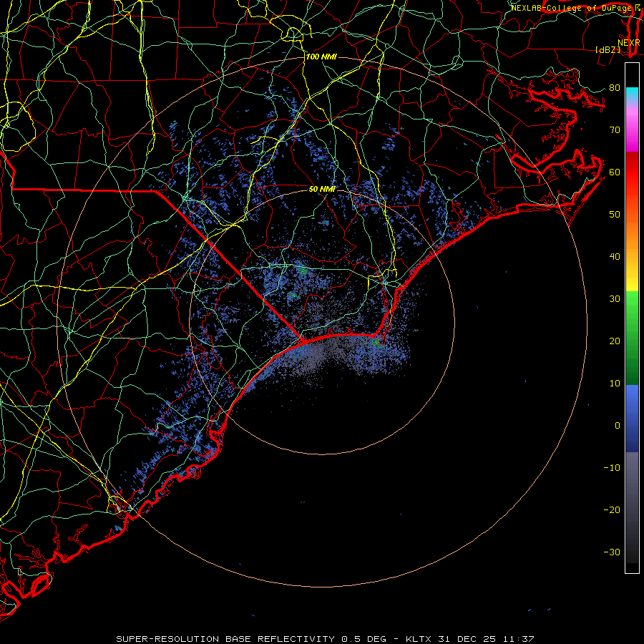644x644 pixels.
Task: Click the blue segment of the reflectivity color bar
Action: pos(632,419)
